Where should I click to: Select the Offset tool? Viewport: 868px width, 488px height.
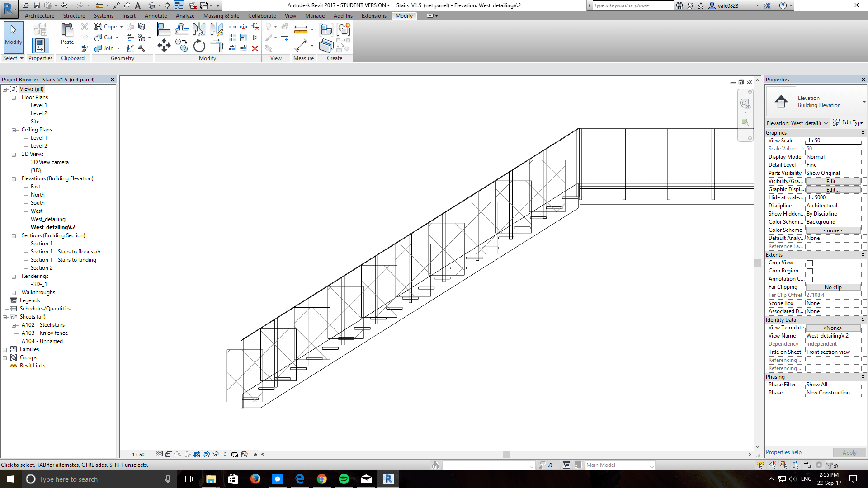181,30
